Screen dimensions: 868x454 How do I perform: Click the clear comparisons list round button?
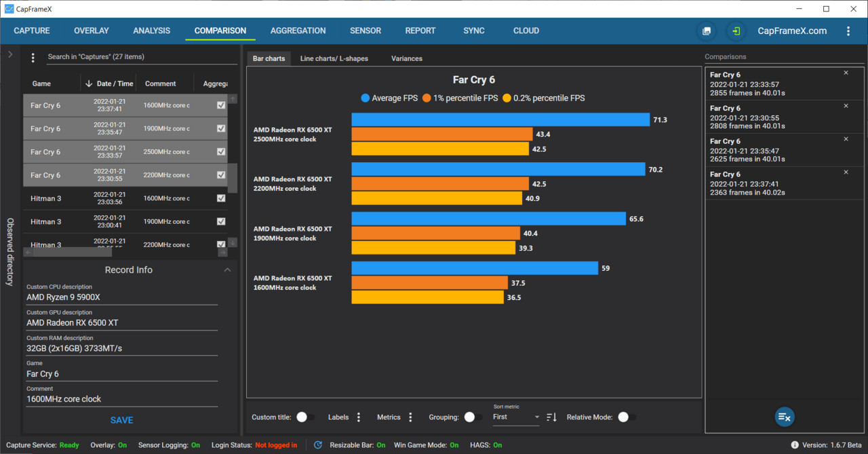tap(785, 417)
